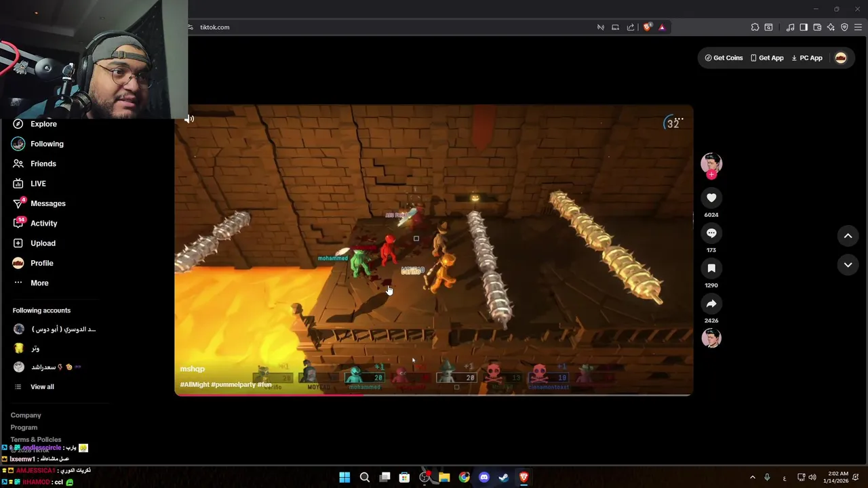Click the video progress bar
868x488 pixels.
click(x=433, y=394)
